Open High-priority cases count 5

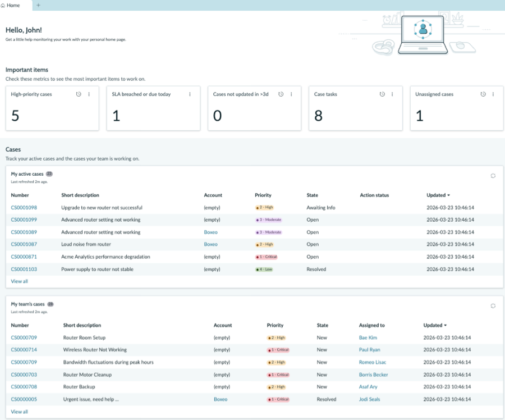(x=15, y=116)
